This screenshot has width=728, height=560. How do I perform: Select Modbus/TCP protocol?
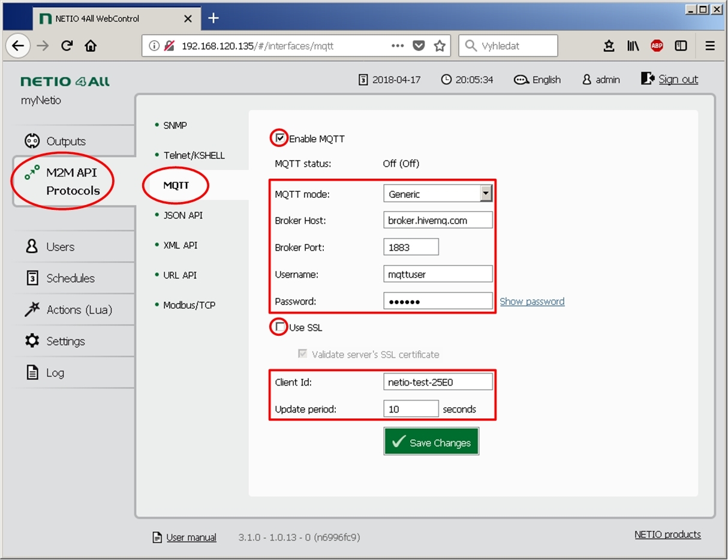(x=189, y=305)
